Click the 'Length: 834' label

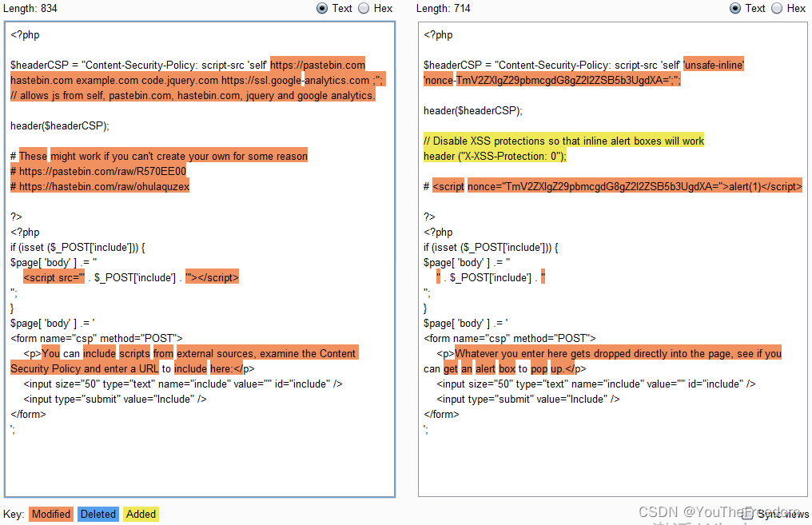click(30, 8)
